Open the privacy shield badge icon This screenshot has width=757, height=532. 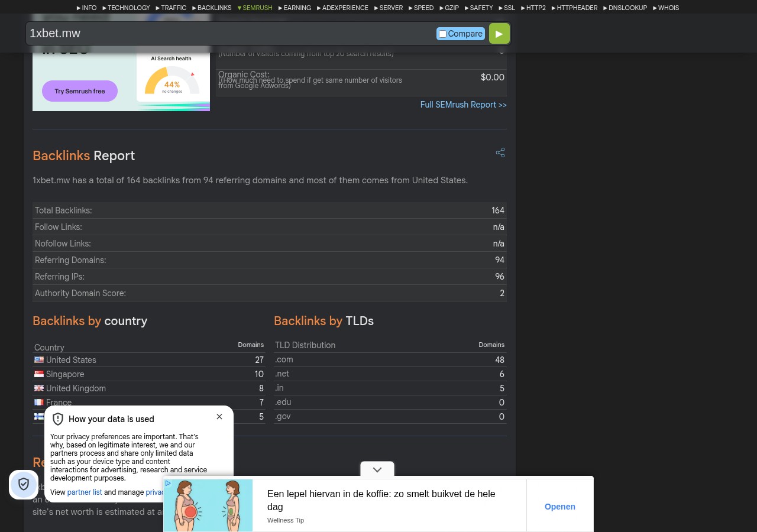[x=24, y=485]
